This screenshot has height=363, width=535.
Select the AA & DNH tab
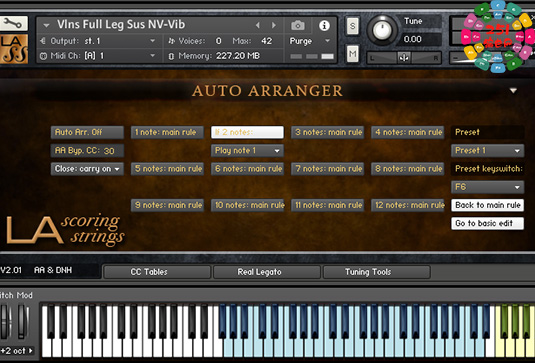click(53, 270)
